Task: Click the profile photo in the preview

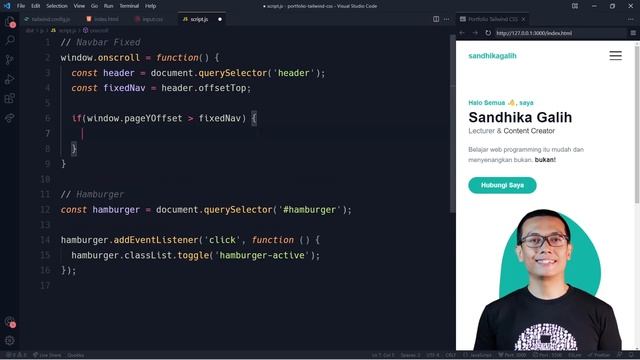Action: click(548, 280)
